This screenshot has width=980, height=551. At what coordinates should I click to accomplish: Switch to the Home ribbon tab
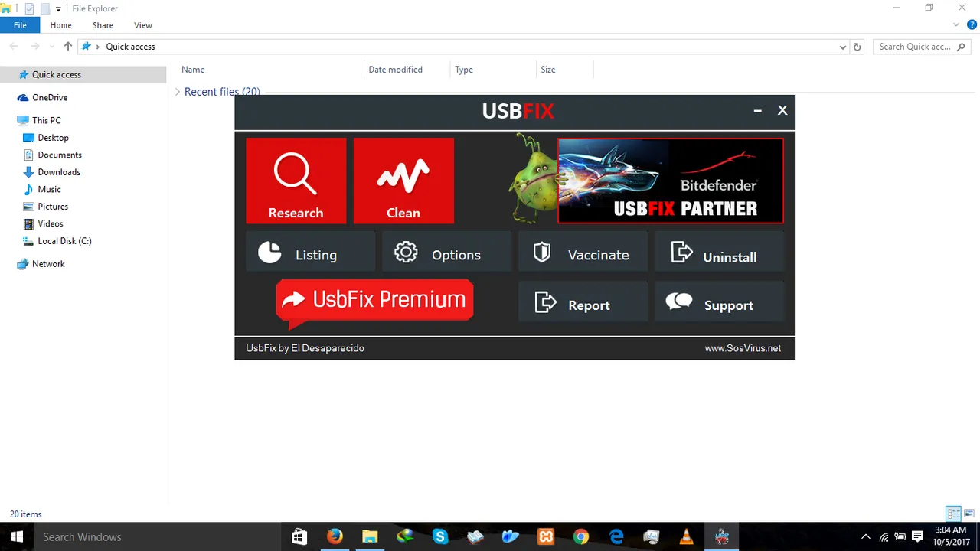click(60, 25)
